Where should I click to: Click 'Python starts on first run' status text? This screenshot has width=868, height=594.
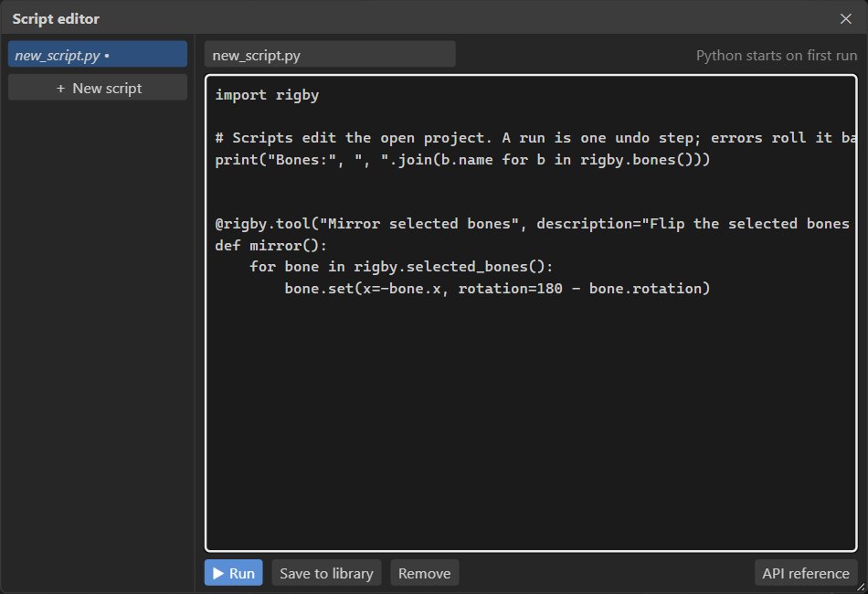coord(776,56)
